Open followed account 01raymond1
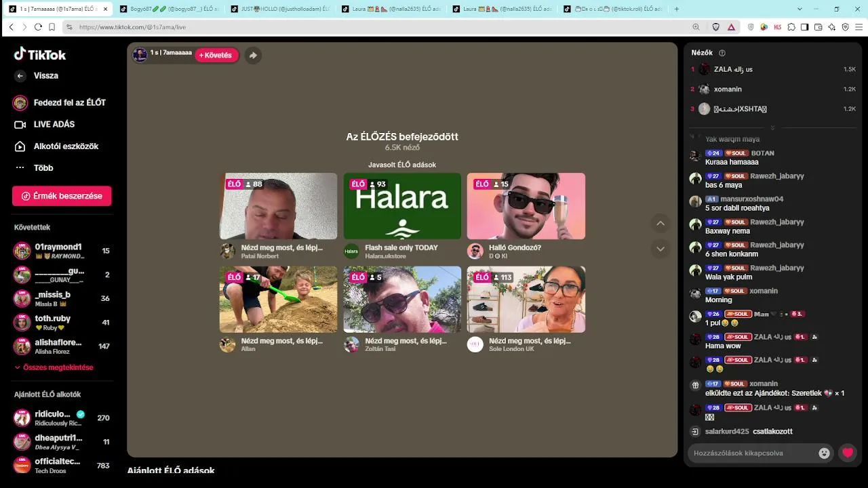 coord(62,251)
